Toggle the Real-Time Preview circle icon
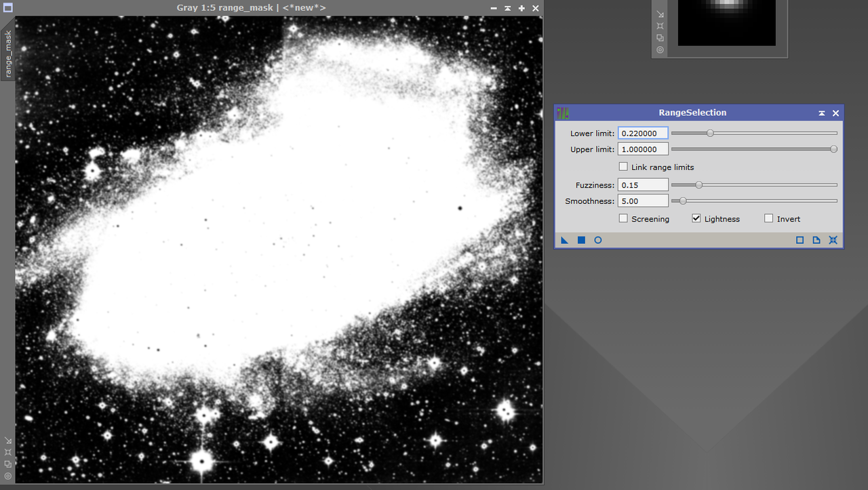Viewport: 868px width, 490px height. click(598, 240)
